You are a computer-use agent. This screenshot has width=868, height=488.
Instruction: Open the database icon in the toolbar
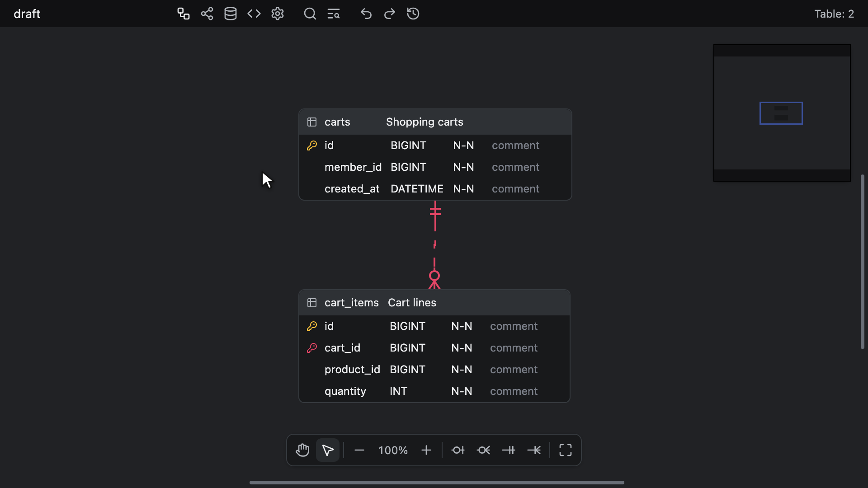point(231,14)
